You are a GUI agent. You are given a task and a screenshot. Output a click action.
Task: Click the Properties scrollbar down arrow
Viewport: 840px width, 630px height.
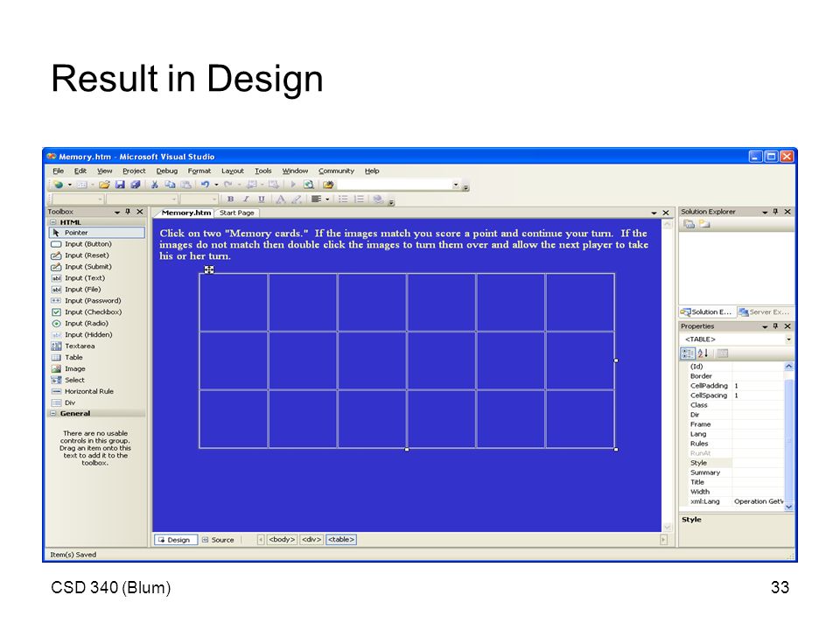point(788,507)
